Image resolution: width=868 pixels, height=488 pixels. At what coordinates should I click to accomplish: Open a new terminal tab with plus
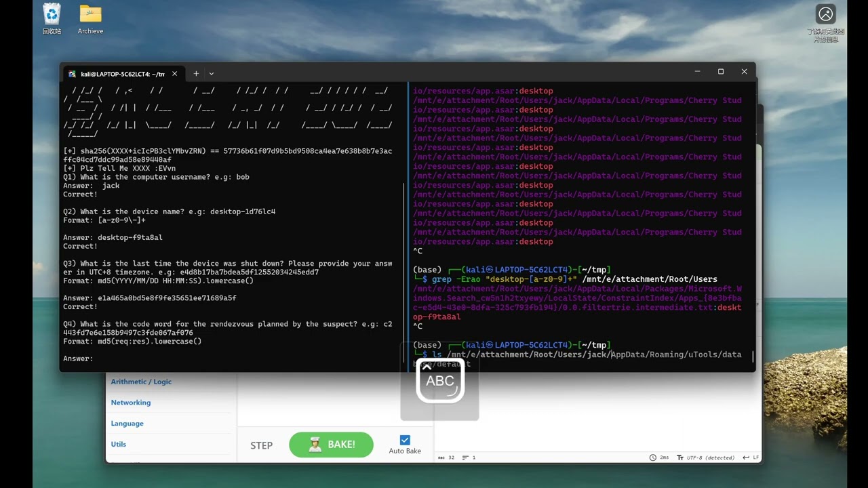196,73
